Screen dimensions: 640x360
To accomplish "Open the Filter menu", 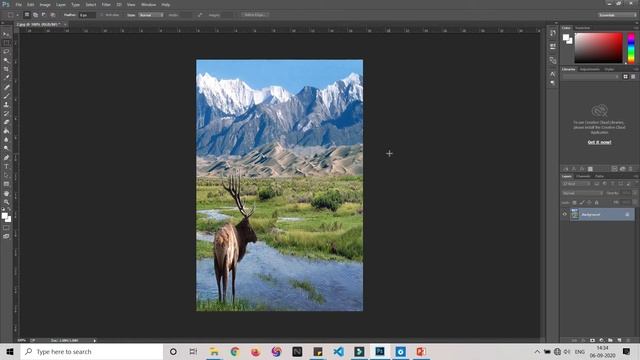I will [106, 4].
